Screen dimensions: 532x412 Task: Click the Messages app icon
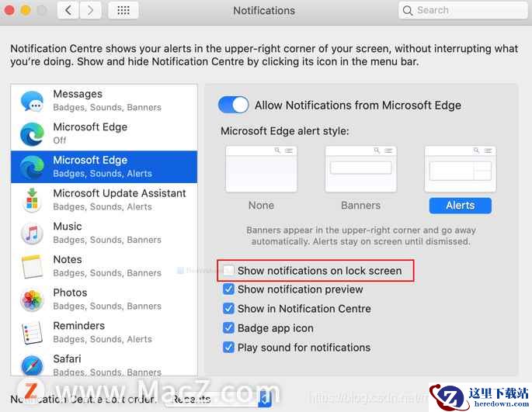(x=32, y=101)
